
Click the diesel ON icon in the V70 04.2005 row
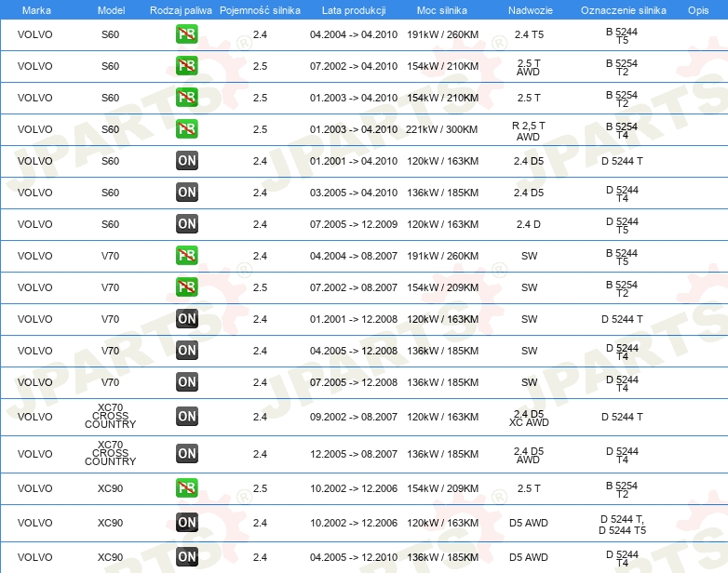click(x=186, y=351)
